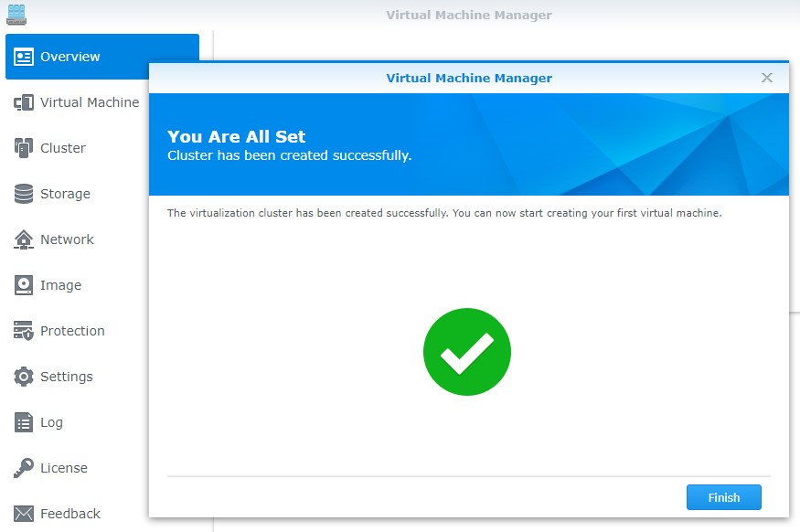Go to the Storage section

[x=66, y=193]
